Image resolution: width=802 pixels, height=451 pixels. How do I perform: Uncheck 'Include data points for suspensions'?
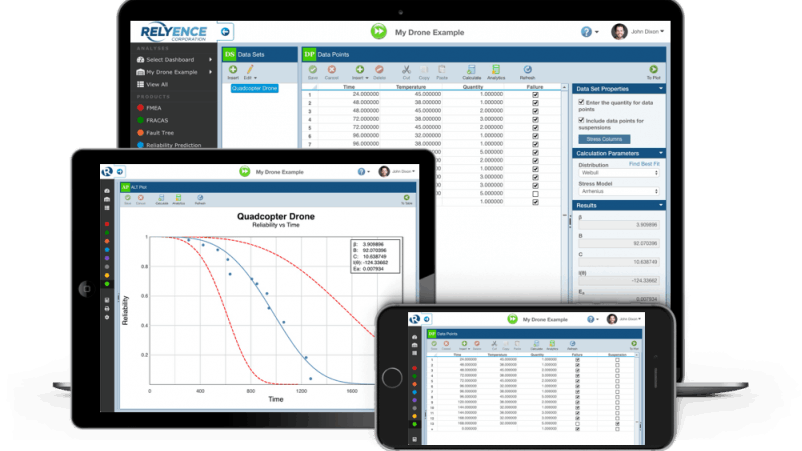point(580,120)
